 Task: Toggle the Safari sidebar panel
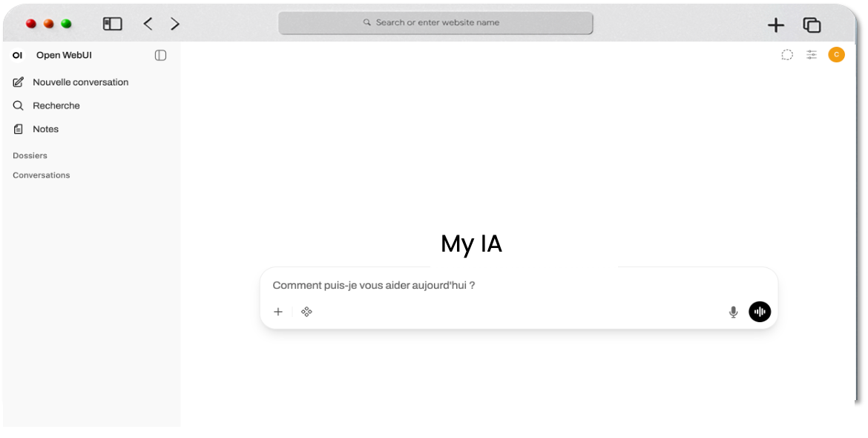(x=112, y=23)
